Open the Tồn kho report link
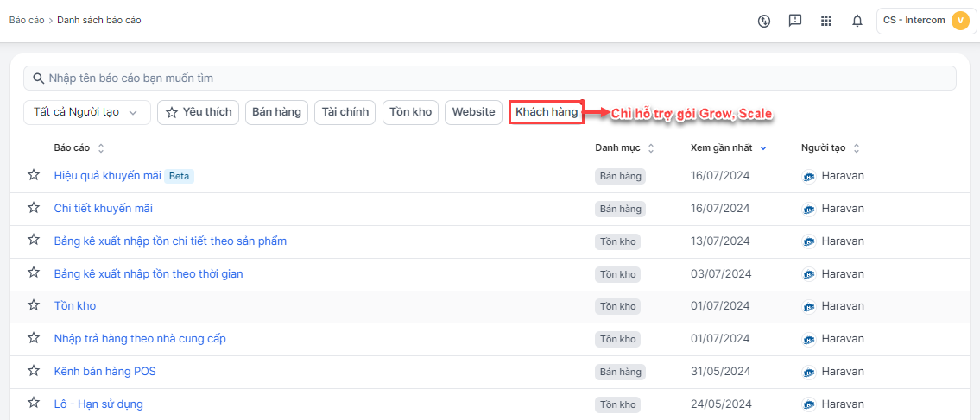Screen dimensions: 980x420 click(75, 306)
